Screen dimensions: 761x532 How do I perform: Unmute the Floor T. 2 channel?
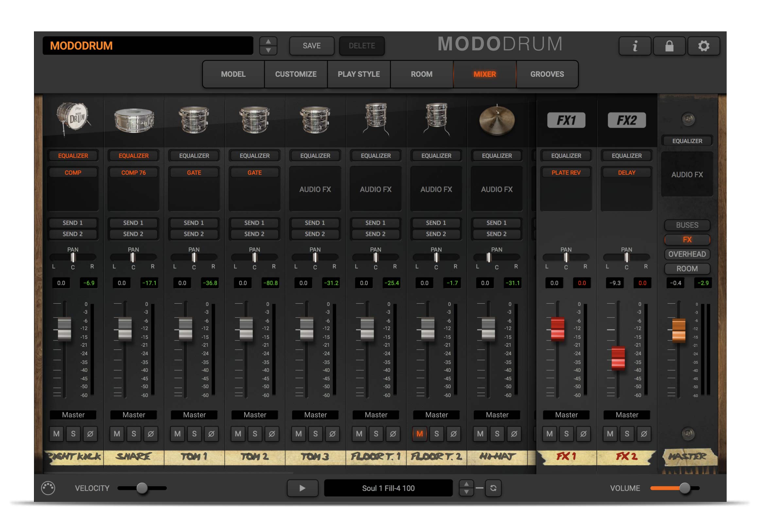tap(420, 434)
